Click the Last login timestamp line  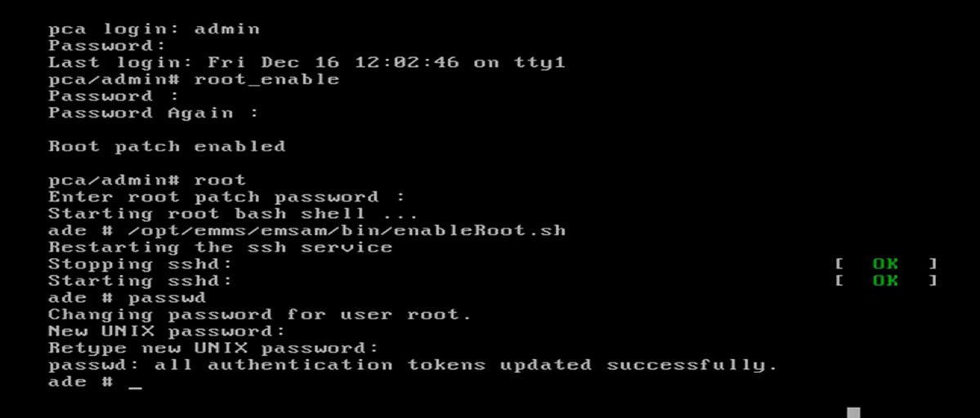[x=307, y=62]
